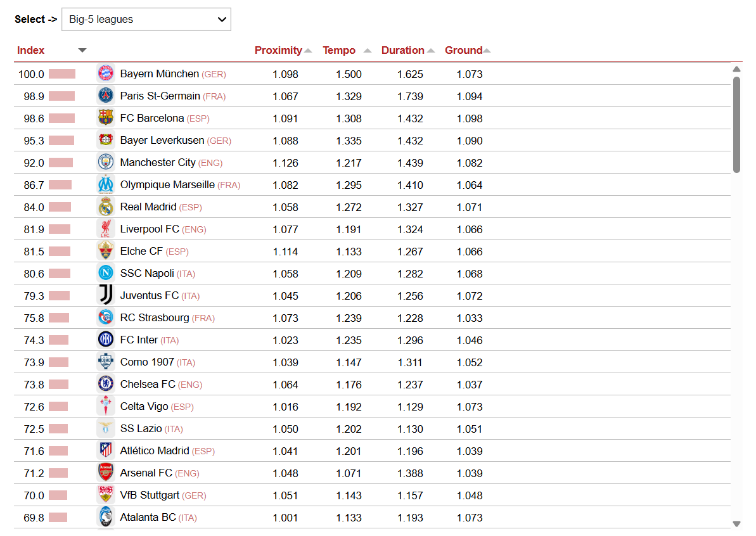This screenshot has height=536, width=756.
Task: Select the Juventus FC team name
Action: click(149, 295)
